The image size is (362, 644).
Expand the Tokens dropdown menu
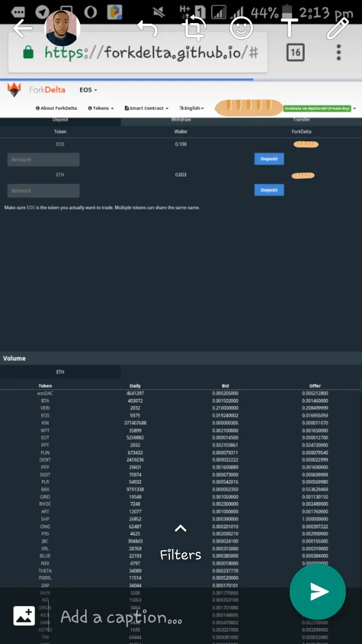click(x=101, y=108)
